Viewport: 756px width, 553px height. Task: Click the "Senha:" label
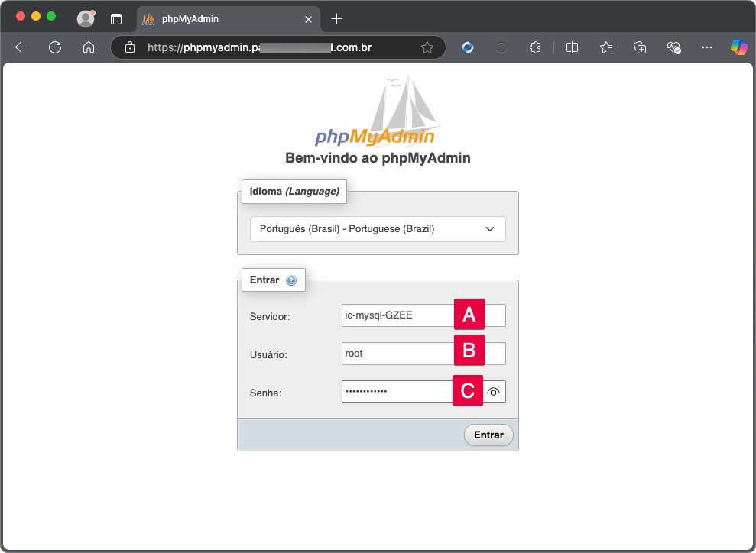click(x=266, y=393)
